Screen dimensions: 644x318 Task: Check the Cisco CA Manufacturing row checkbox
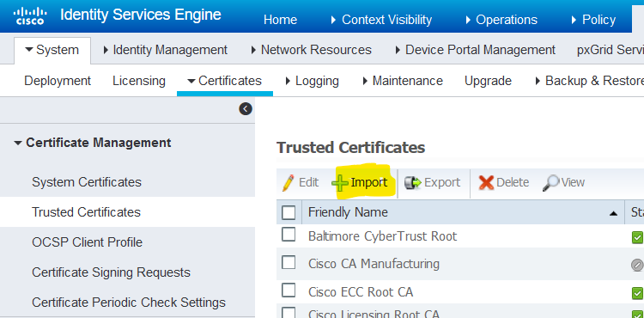[x=289, y=262]
